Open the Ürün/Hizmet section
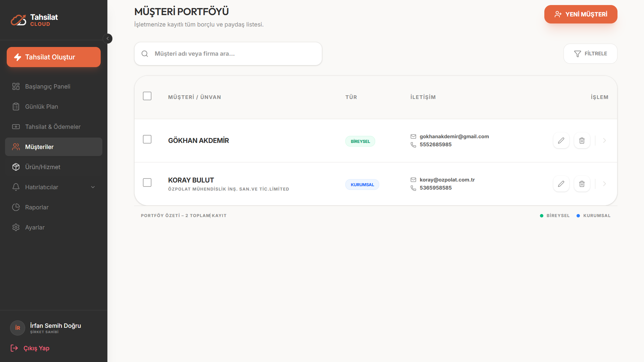This screenshot has height=362, width=644. (54, 167)
